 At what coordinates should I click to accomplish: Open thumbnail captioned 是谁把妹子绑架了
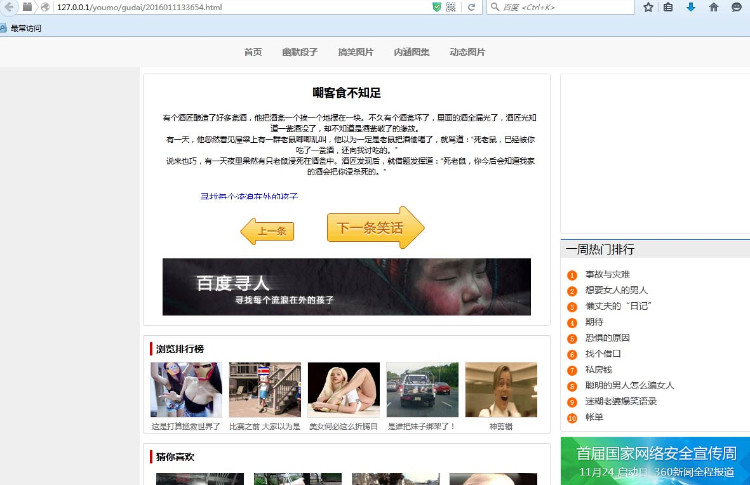coord(422,389)
